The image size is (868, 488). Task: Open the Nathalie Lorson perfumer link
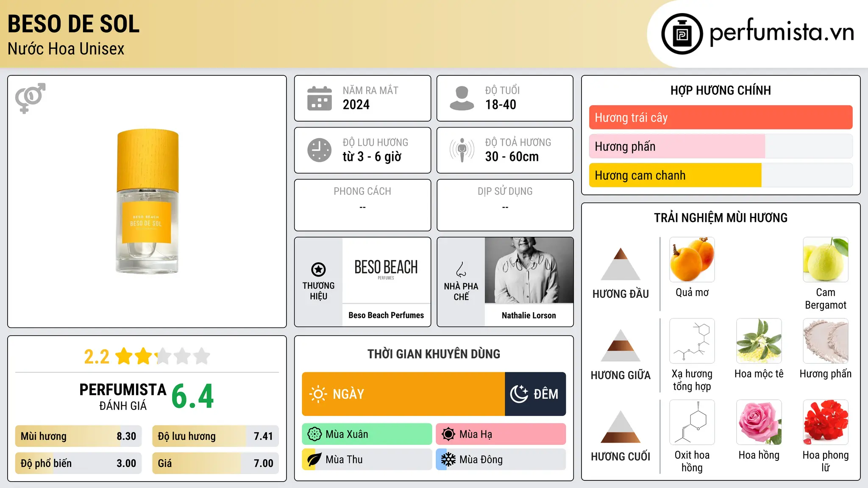click(x=529, y=315)
